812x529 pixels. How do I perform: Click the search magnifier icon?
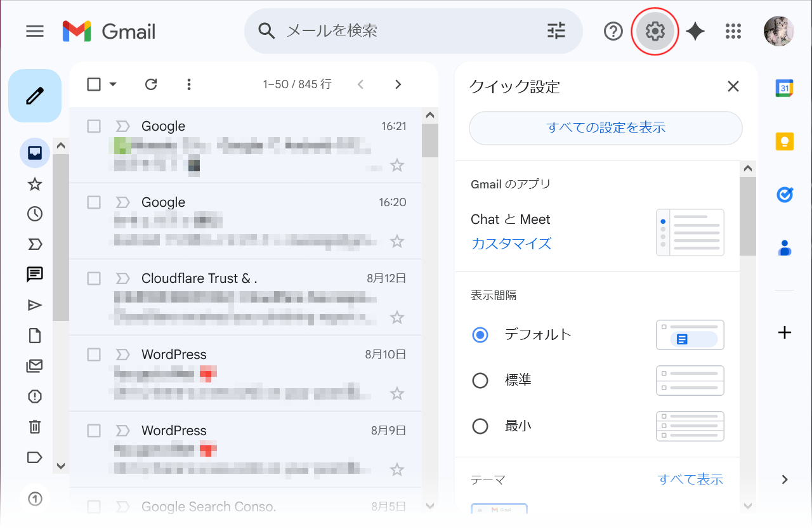267,31
